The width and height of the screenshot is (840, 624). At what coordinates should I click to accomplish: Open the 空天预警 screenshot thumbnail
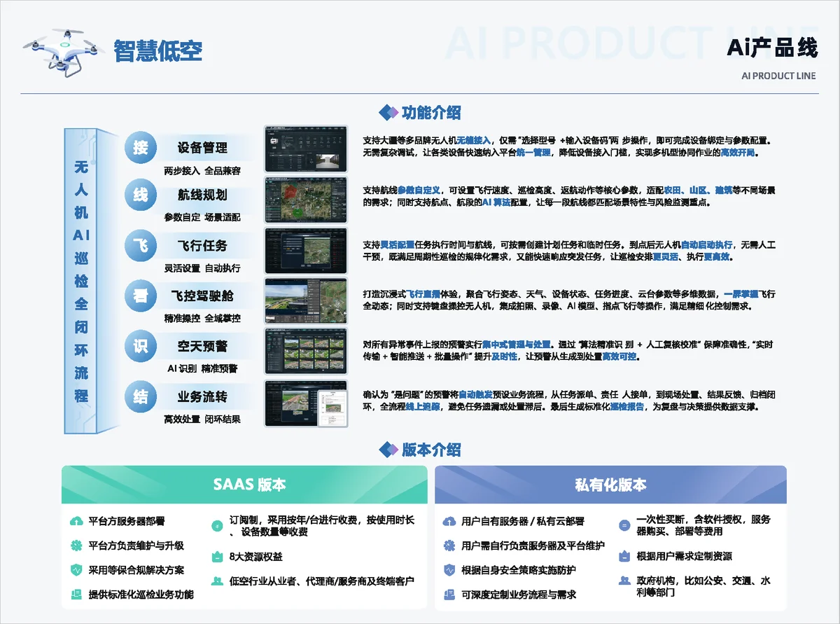306,352
